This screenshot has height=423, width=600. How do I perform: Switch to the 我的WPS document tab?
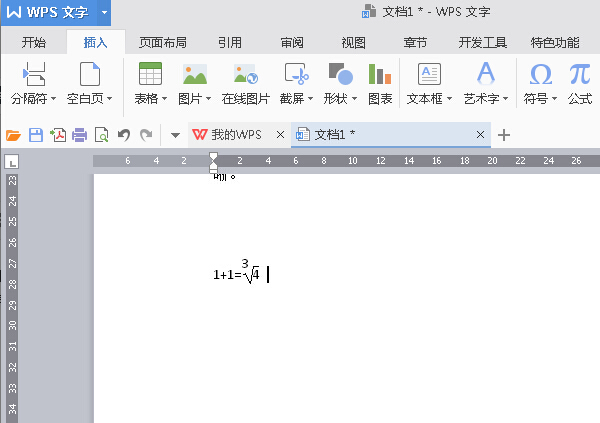(235, 135)
